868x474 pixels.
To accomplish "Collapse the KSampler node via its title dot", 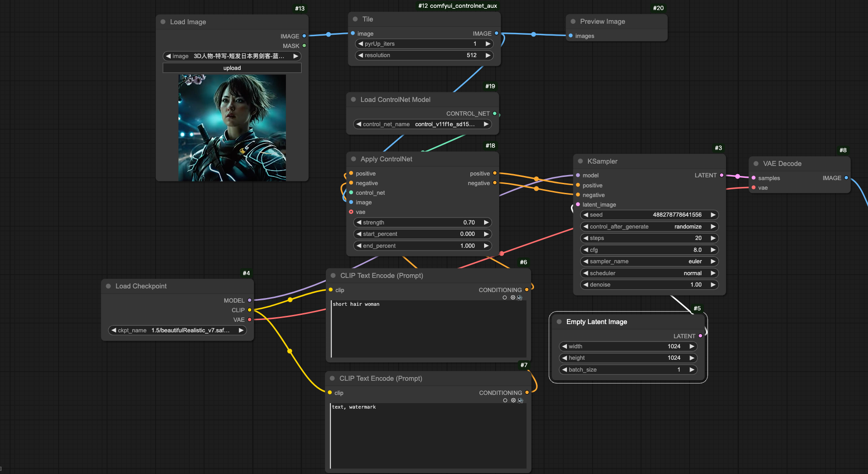I will tap(580, 161).
